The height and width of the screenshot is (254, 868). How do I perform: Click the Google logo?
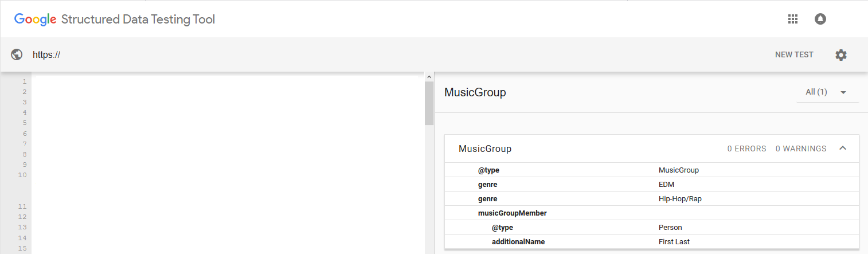(x=35, y=19)
